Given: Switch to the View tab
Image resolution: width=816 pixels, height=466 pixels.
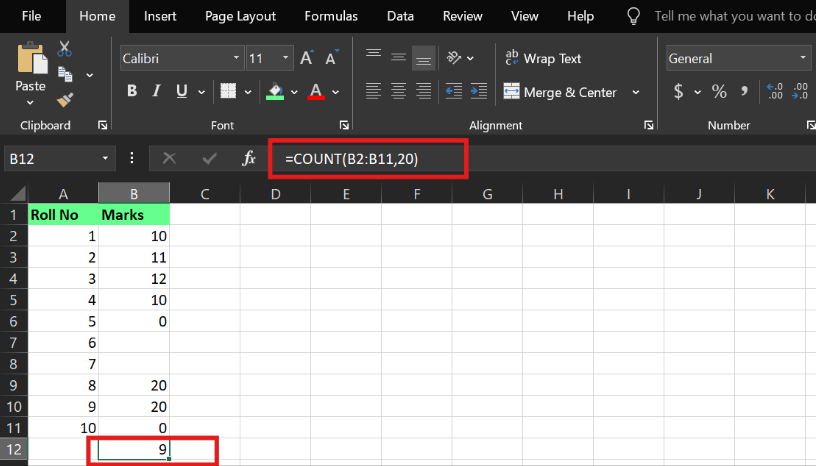Looking at the screenshot, I should (524, 16).
